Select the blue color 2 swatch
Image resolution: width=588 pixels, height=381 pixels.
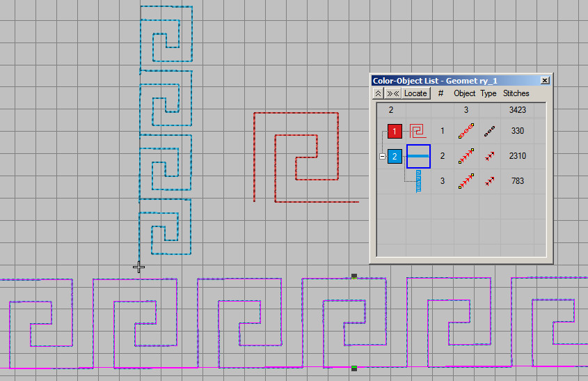pos(395,157)
